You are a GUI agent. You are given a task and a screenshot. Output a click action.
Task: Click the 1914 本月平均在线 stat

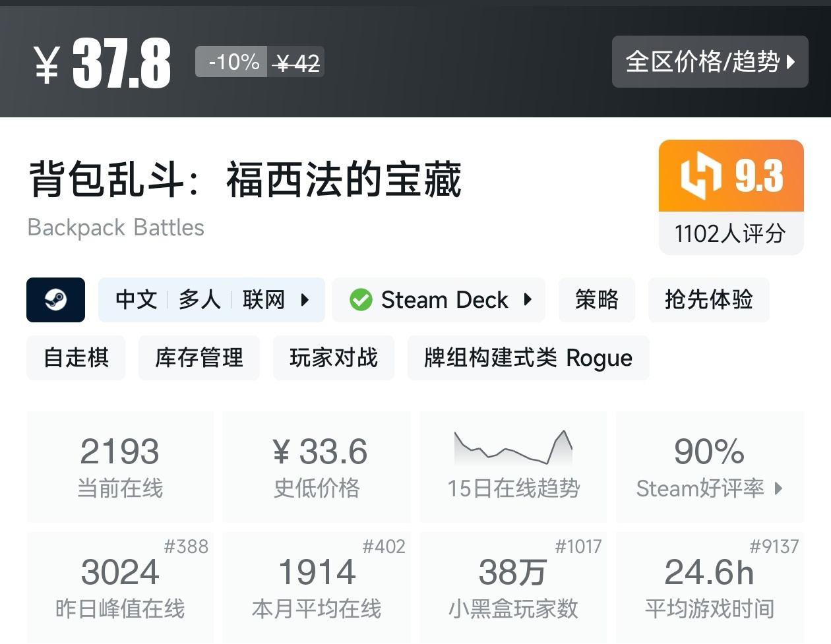317,588
